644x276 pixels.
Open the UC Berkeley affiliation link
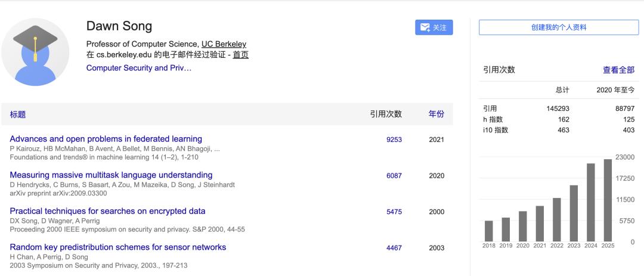click(224, 44)
